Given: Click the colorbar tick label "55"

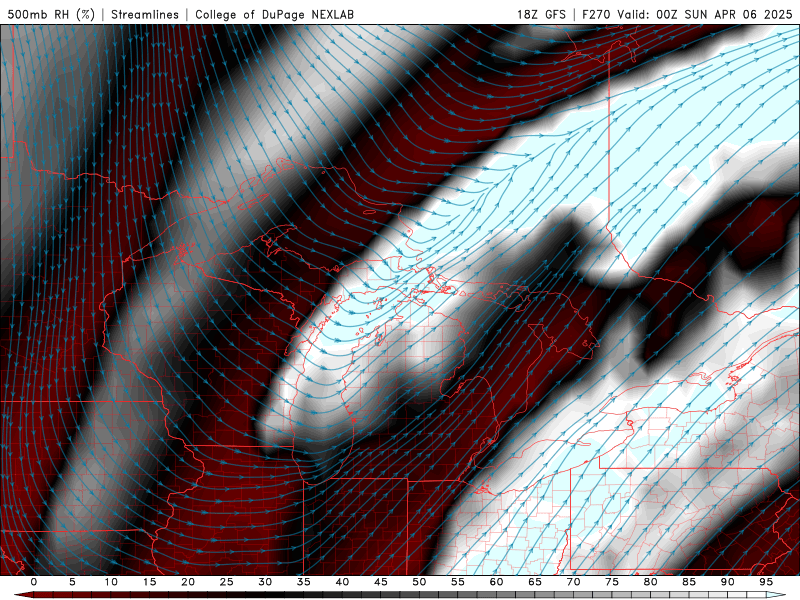Looking at the screenshot, I should click(x=458, y=582).
